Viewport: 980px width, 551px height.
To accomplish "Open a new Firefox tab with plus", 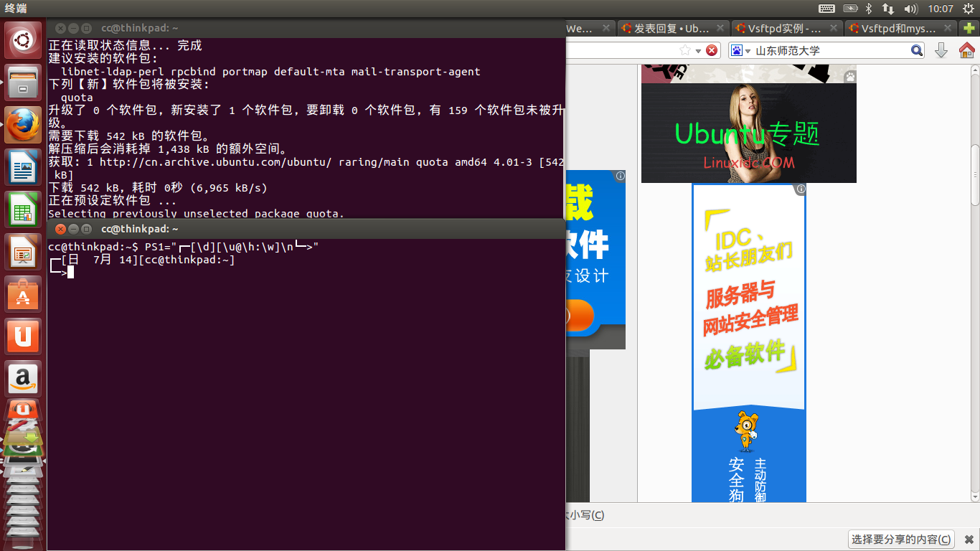I will 969,29.
